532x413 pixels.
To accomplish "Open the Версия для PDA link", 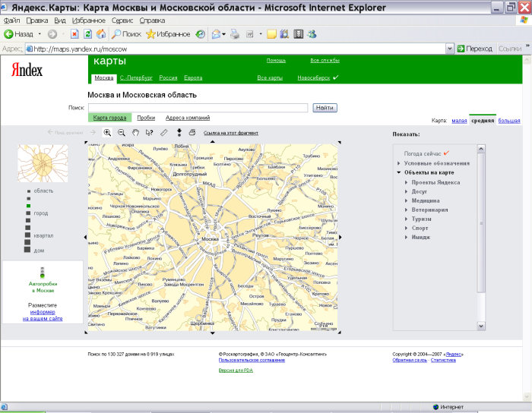I will click(236, 370).
